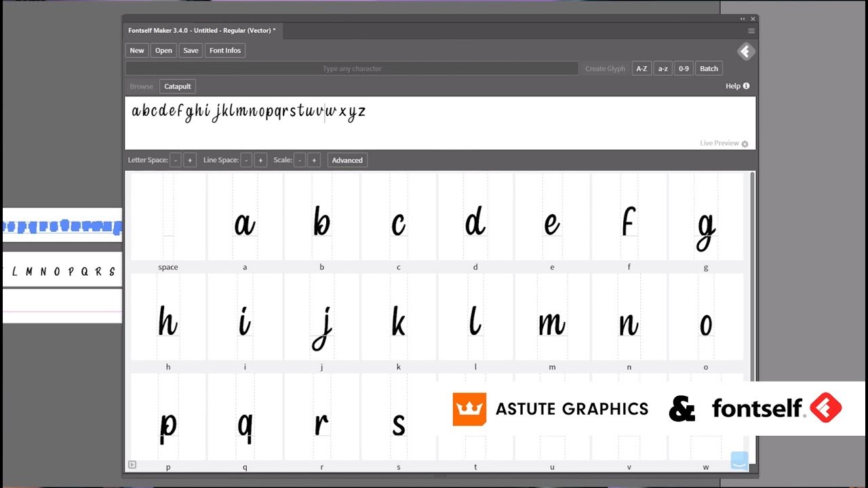This screenshot has height=488, width=868.
Task: Select the space glyph cell
Action: (168, 217)
